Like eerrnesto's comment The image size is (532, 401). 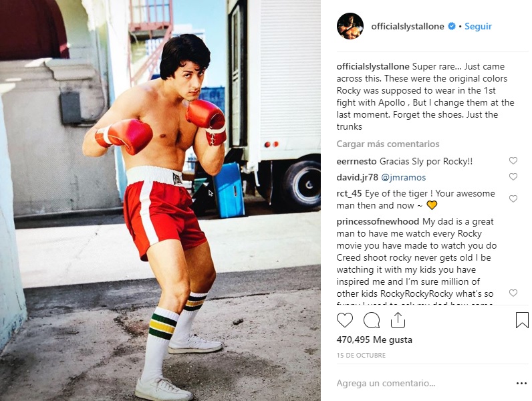pos(513,160)
